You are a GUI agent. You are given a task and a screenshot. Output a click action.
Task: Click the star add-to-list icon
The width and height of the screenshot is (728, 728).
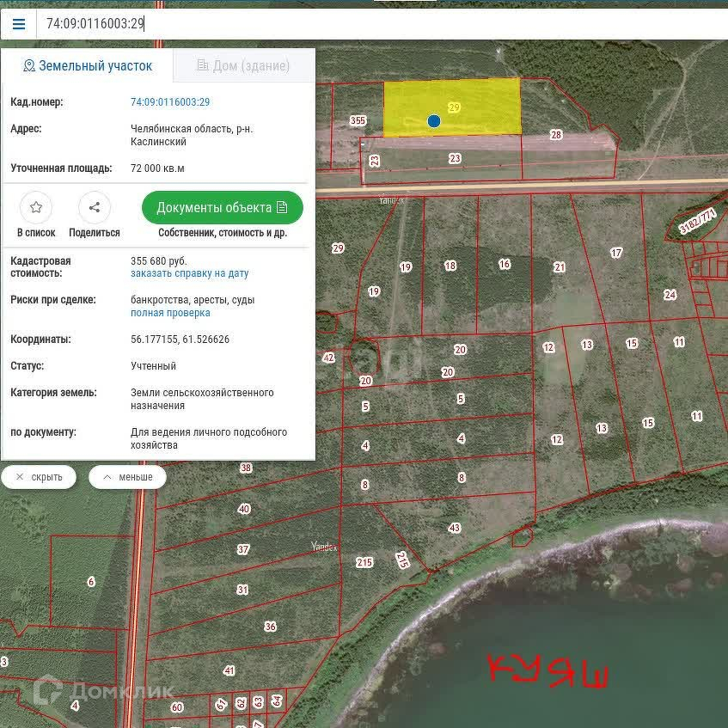[36, 207]
